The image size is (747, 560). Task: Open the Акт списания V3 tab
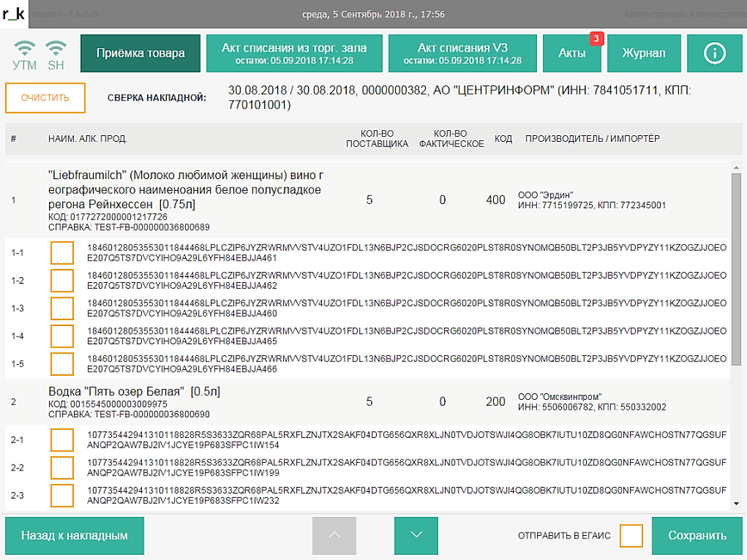(462, 53)
